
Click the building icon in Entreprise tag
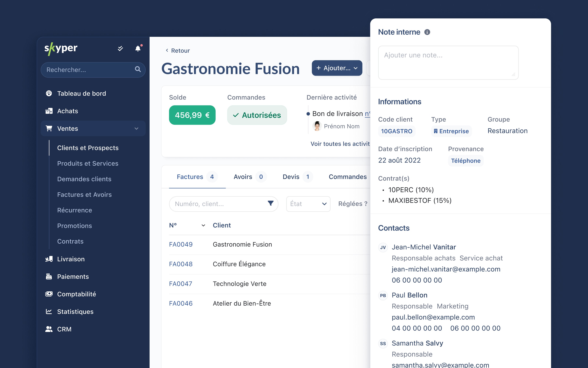[436, 131]
